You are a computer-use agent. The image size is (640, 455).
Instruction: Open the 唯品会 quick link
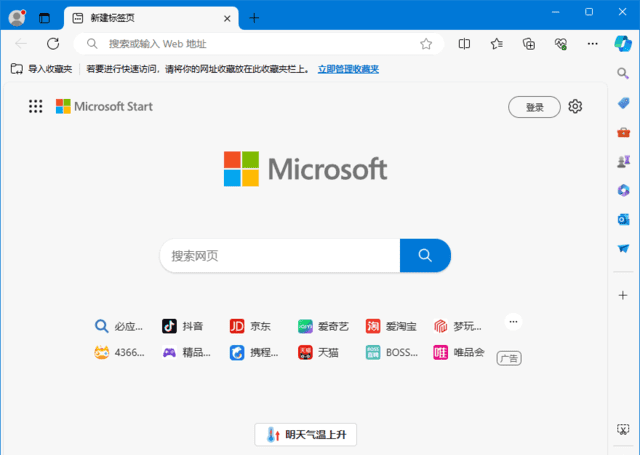459,353
